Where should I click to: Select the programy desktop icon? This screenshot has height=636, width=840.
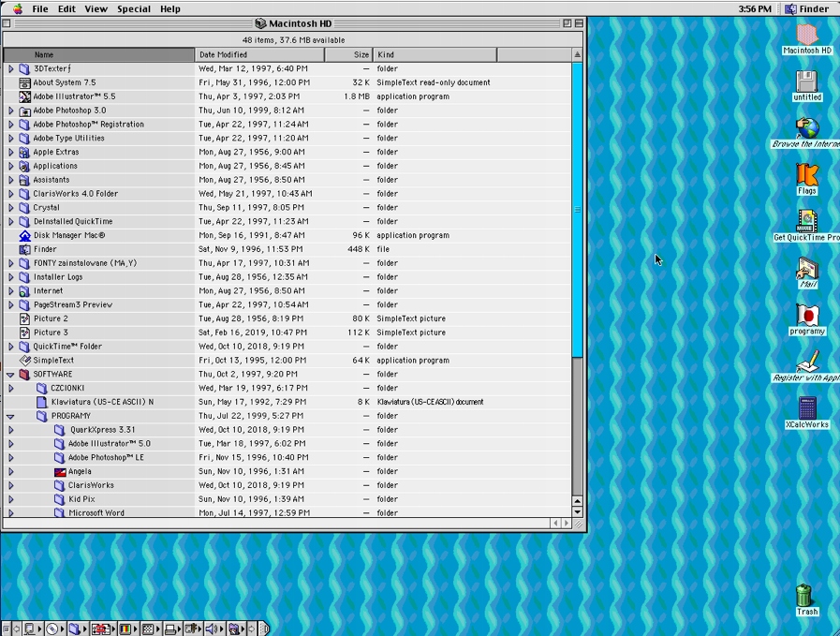tap(807, 315)
